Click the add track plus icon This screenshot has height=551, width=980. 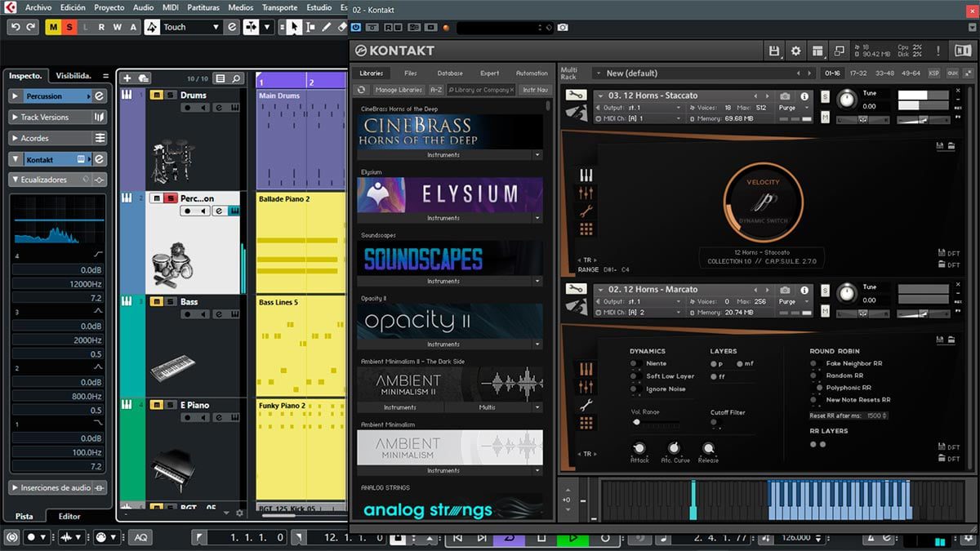tap(127, 78)
